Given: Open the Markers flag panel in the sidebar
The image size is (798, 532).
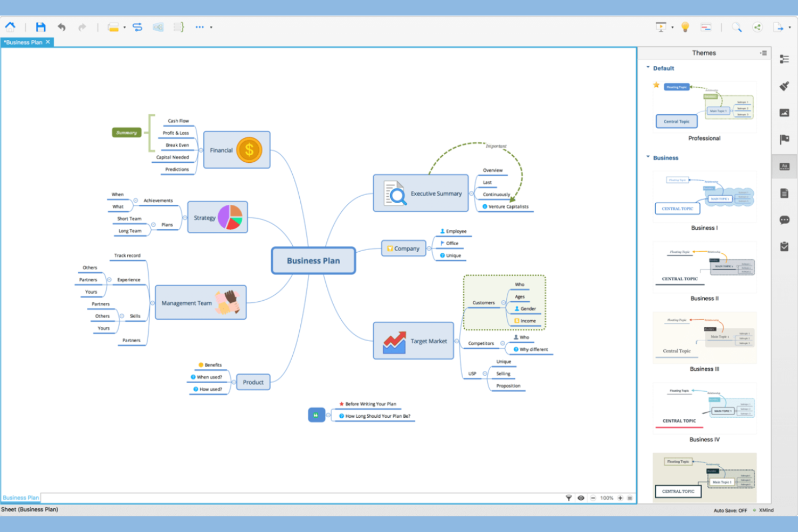Looking at the screenshot, I should point(785,140).
